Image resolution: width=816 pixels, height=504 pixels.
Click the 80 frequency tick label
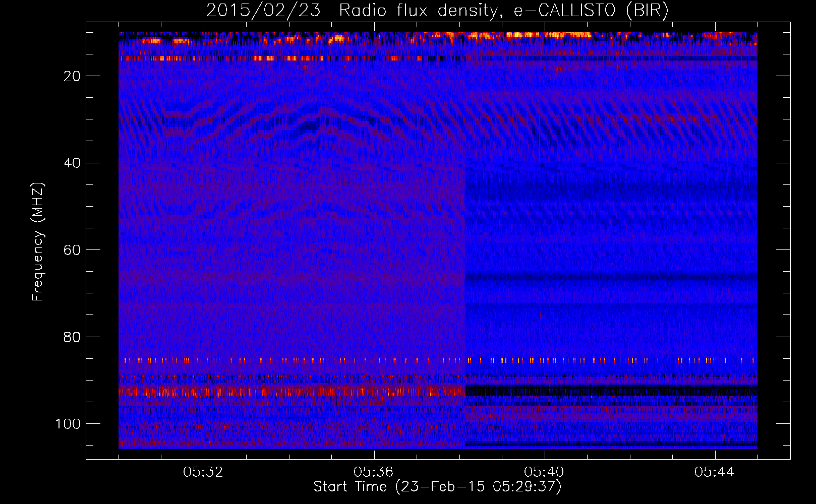(x=73, y=337)
